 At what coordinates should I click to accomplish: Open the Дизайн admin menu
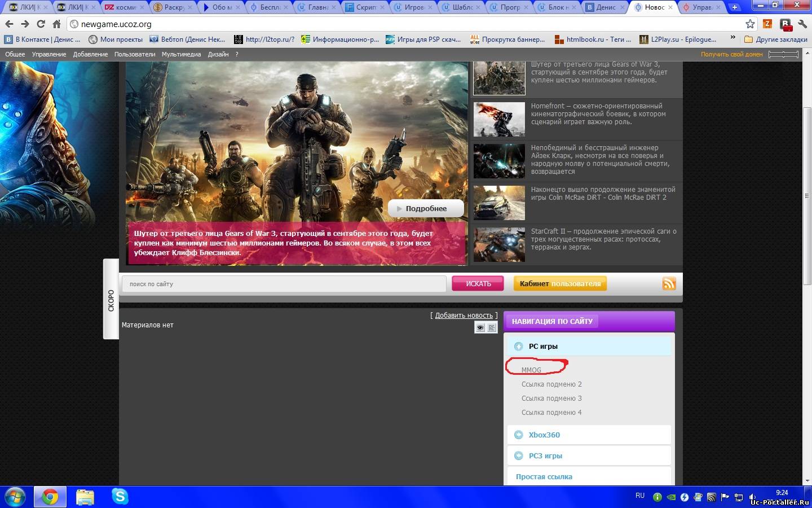[x=218, y=54]
